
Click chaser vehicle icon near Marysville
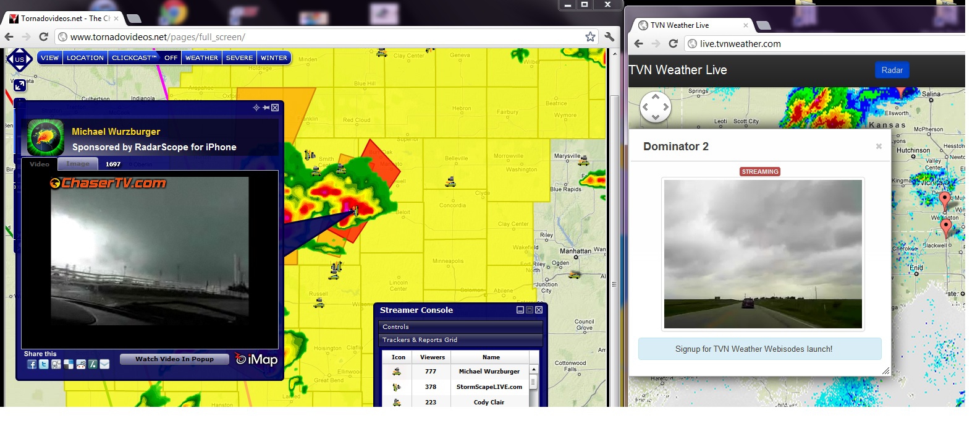pos(583,161)
